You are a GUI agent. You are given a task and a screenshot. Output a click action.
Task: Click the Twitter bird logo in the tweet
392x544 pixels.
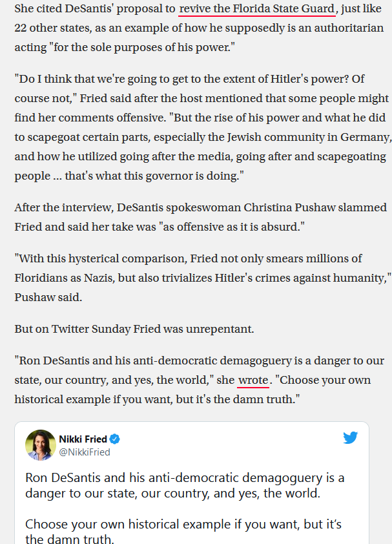pyautogui.click(x=351, y=437)
